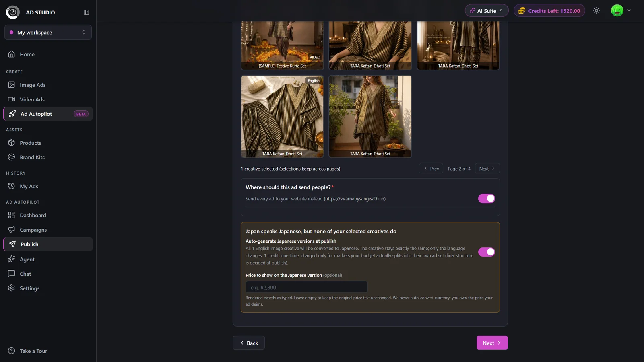644x362 pixels.
Task: Click the Credits Left 1520.00 badge
Action: pos(549,11)
